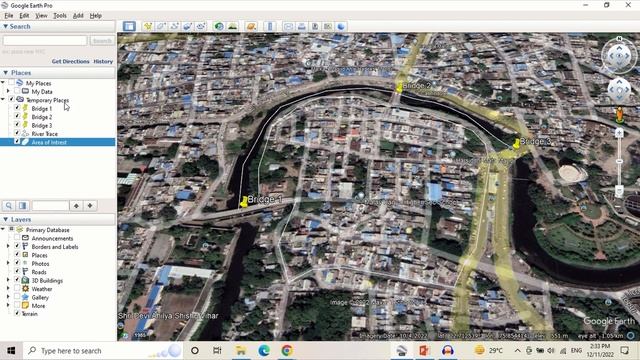Image resolution: width=640 pixels, height=360 pixels.
Task: Click the panel split icon beside the magnifier
Action: [22, 206]
